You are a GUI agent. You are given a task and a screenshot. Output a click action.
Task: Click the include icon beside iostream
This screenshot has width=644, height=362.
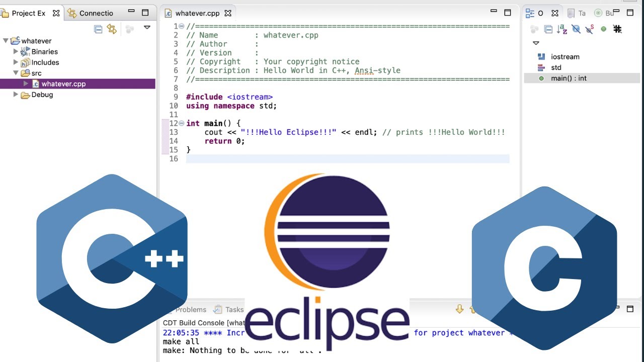(x=541, y=57)
